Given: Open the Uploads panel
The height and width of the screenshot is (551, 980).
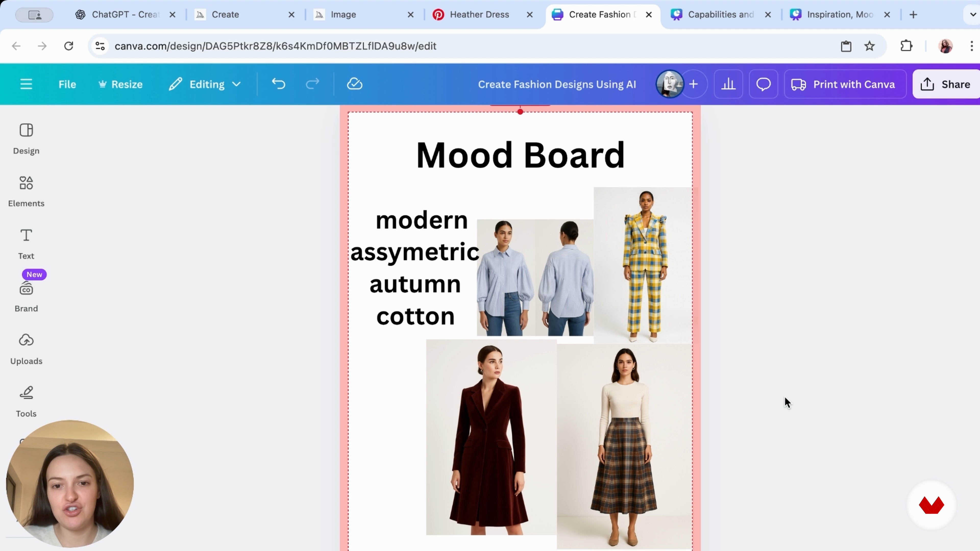Looking at the screenshot, I should tap(26, 349).
